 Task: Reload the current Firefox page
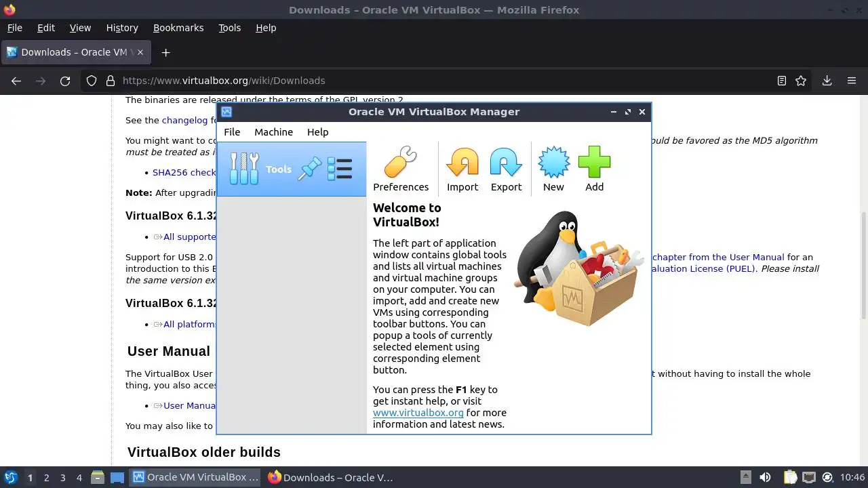coord(65,81)
